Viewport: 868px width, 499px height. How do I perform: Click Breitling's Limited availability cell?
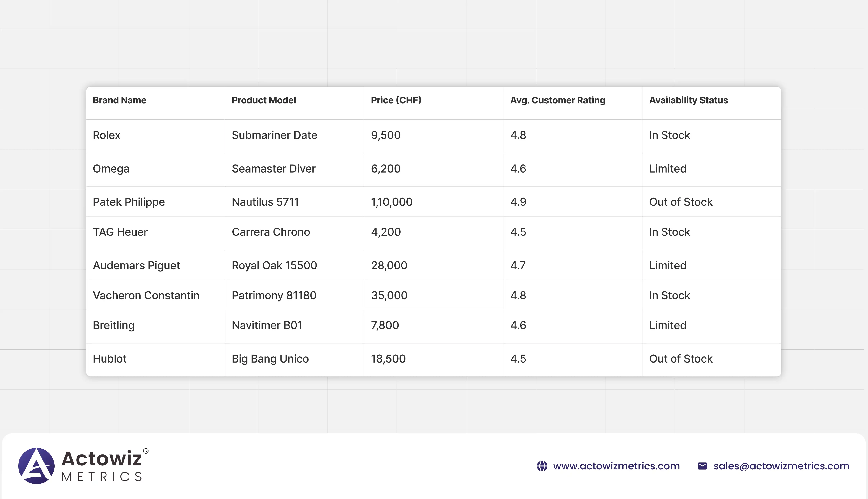668,325
